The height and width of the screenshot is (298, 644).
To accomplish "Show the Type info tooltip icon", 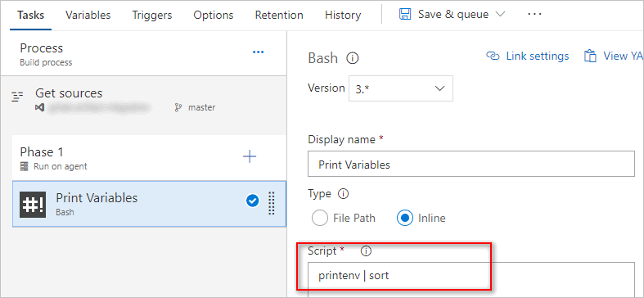I will click(343, 193).
